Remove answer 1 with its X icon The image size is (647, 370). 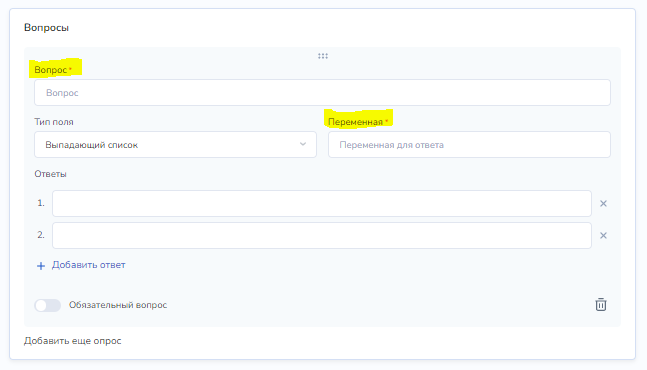(603, 203)
